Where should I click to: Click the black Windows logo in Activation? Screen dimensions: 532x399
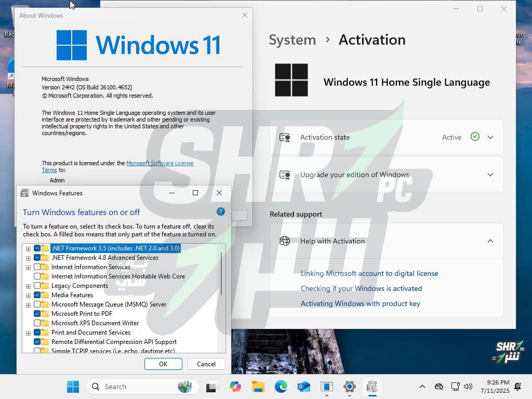[x=291, y=80]
